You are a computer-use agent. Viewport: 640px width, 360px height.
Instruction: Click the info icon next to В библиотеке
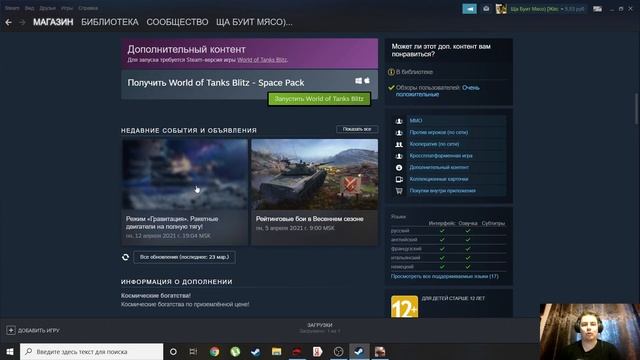pos(391,72)
